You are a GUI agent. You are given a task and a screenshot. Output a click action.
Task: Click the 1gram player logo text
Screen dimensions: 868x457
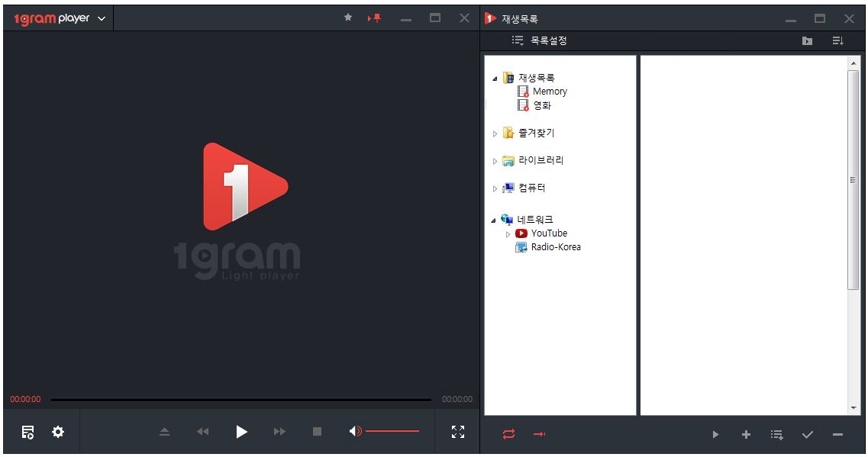tap(51, 18)
